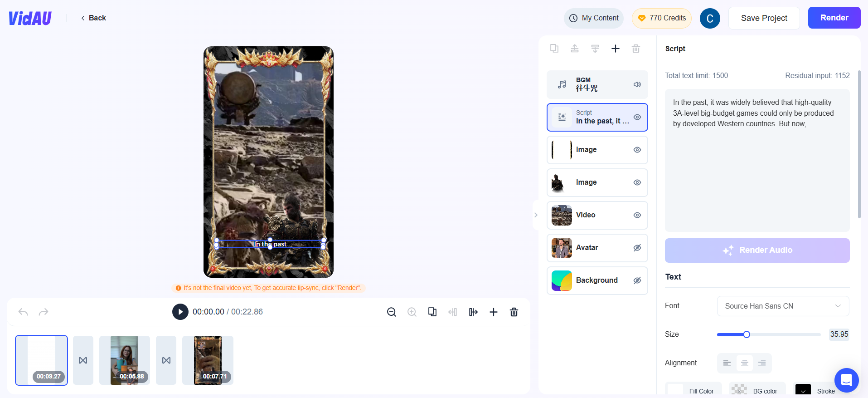The height and width of the screenshot is (398, 868).
Task: Duplicate the selected layer using copy icon
Action: coord(554,49)
